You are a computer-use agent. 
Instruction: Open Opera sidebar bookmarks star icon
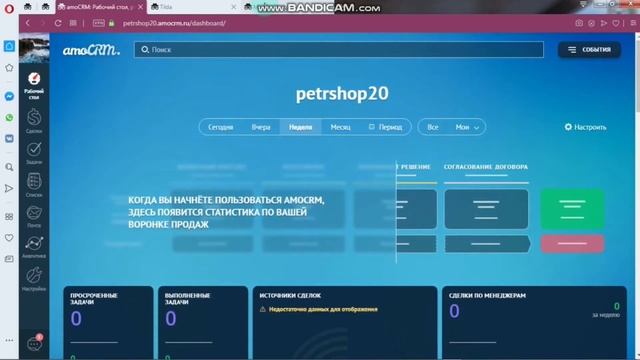click(x=9, y=68)
